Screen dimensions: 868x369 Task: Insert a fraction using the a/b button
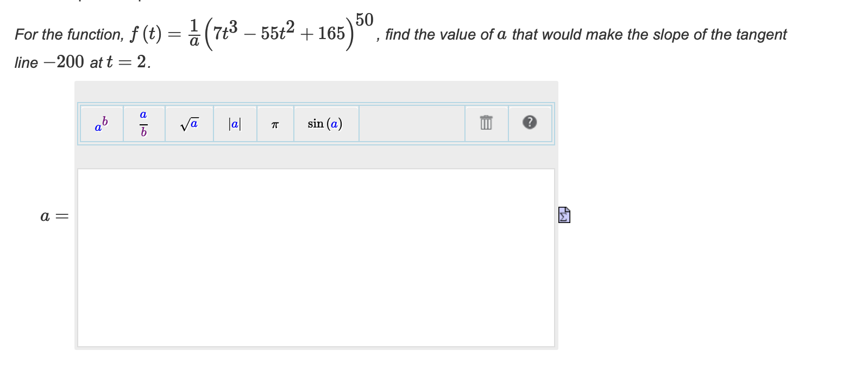[143, 124]
